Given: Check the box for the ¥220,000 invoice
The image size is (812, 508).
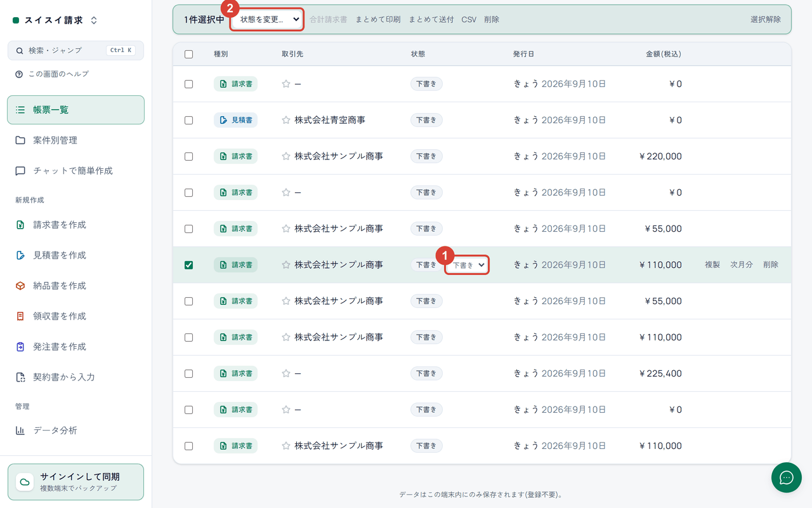Looking at the screenshot, I should [188, 156].
